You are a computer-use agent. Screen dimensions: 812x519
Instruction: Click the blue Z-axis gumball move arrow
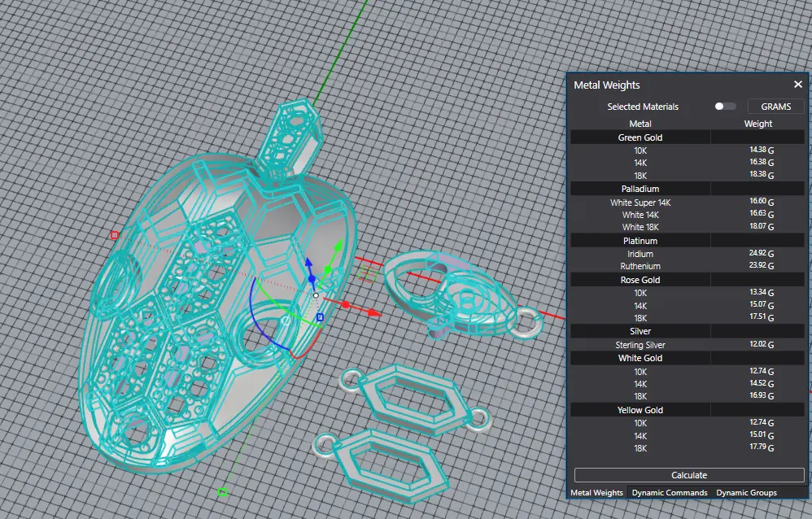[310, 264]
